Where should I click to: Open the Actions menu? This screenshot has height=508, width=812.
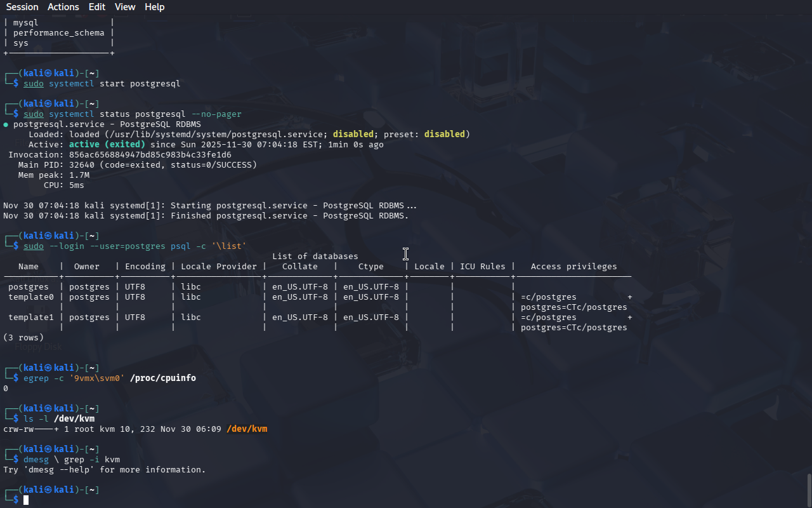coord(63,7)
